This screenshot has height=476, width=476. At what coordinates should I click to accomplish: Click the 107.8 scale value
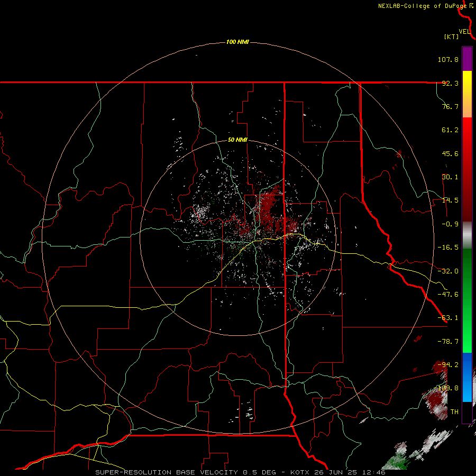pyautogui.click(x=448, y=59)
